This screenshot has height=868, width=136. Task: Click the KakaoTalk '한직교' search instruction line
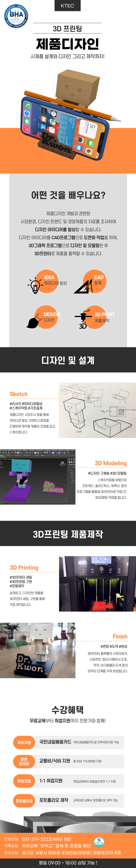(56, 846)
